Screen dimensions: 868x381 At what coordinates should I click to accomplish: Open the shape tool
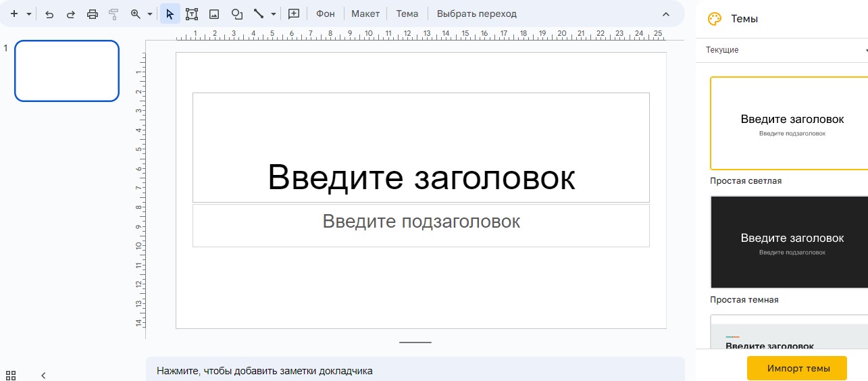click(236, 14)
